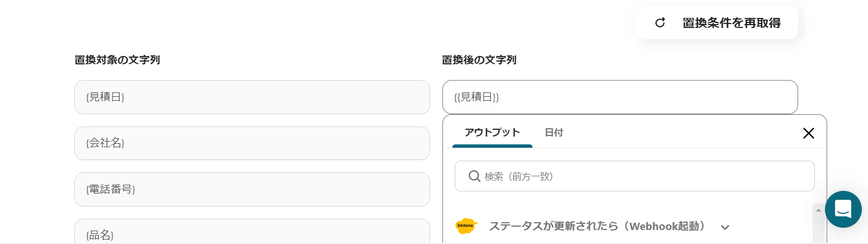Viewport: 868px width, 244px height.
Task: Switch to the 日付 tab
Action: click(x=554, y=133)
